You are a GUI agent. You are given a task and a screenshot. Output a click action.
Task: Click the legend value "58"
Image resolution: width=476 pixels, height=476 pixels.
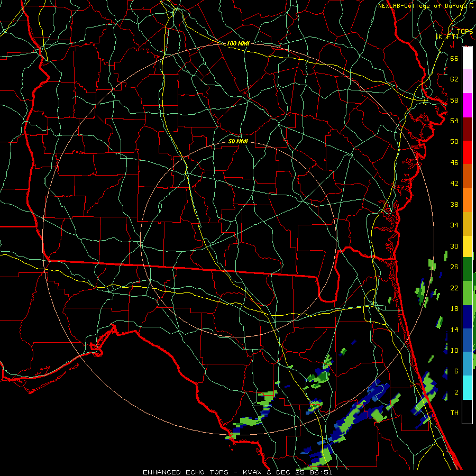[x=454, y=100]
